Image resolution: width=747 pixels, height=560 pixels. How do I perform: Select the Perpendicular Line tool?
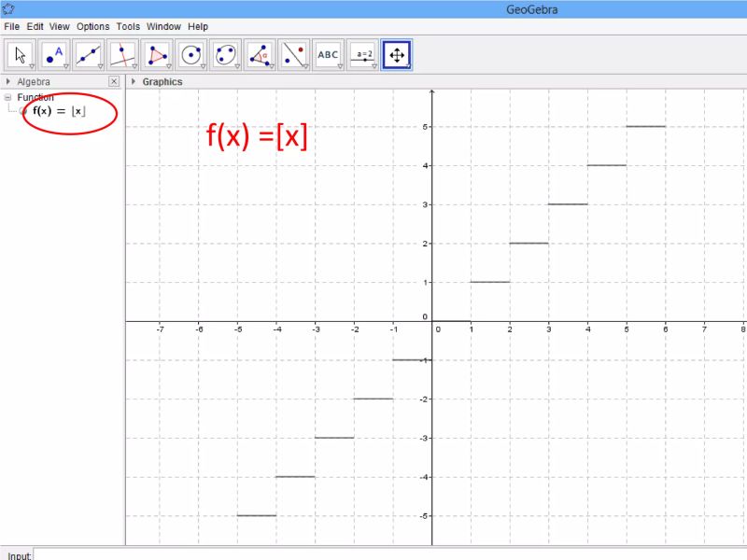122,53
